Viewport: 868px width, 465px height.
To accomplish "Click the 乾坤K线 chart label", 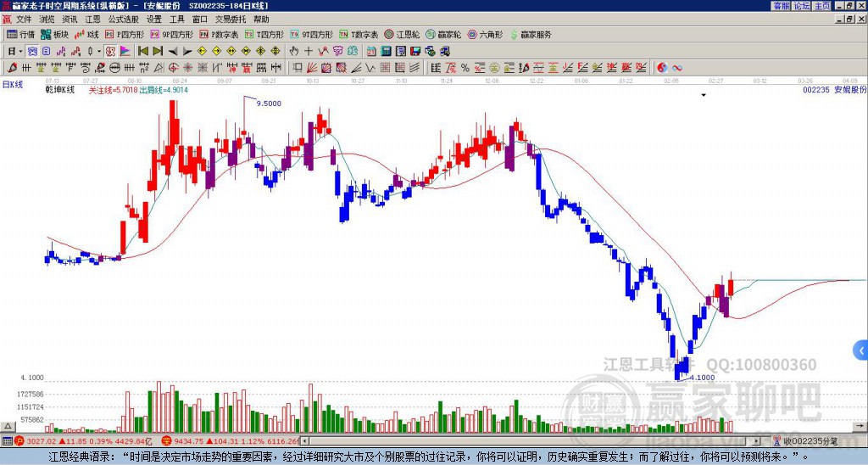I will pos(60,90).
